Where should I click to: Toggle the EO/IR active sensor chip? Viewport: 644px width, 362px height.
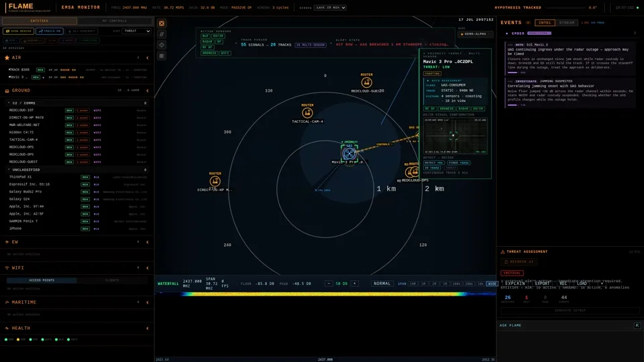pos(218,36)
